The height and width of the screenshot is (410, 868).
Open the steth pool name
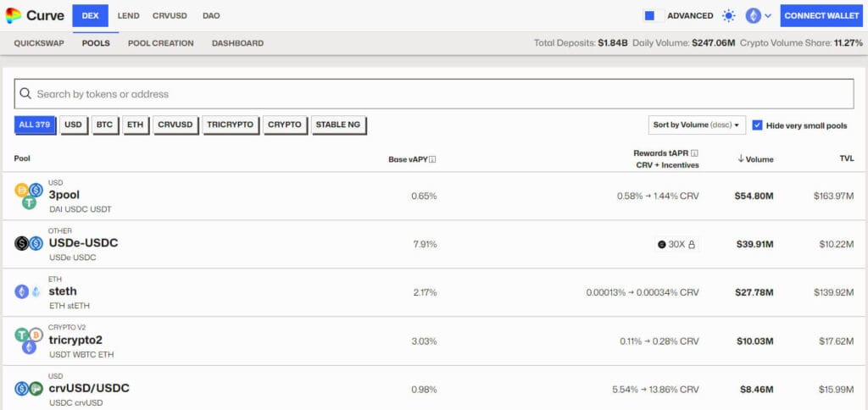63,291
